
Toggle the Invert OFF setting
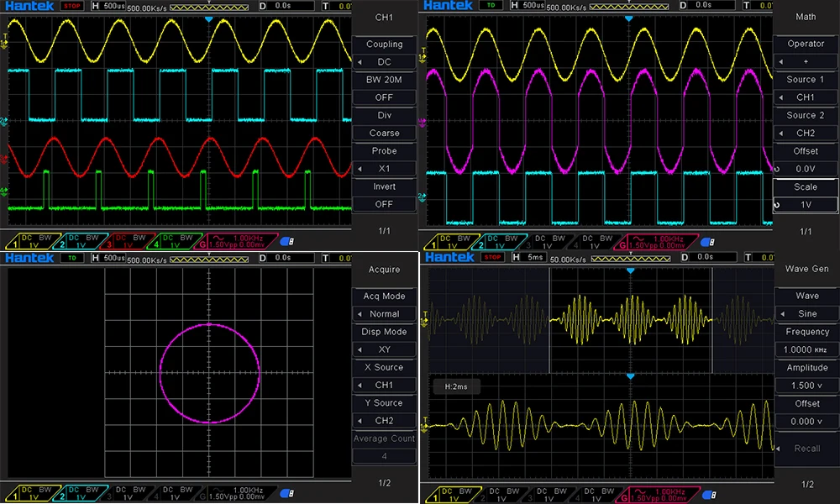[384, 204]
